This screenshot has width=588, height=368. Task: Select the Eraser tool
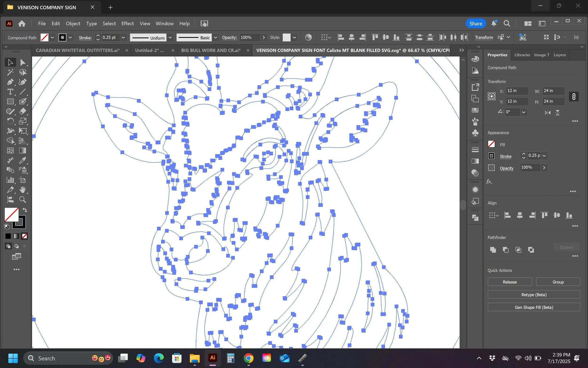coord(23,111)
